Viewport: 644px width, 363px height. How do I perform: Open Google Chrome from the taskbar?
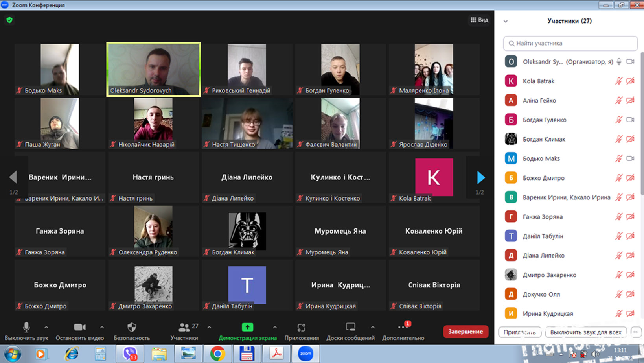pos(217,354)
